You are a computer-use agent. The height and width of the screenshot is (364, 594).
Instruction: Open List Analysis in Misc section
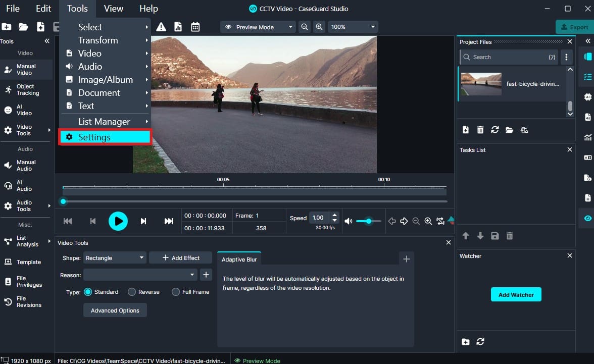[26, 241]
